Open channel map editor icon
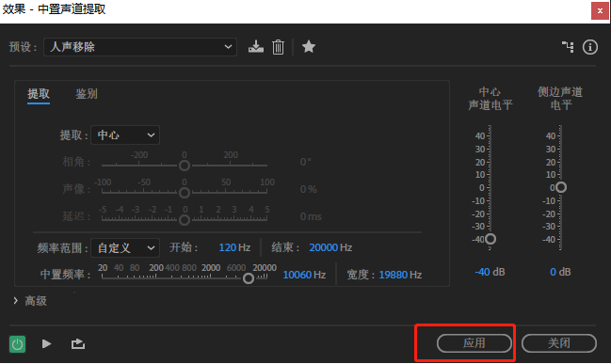This screenshot has width=611, height=364. coord(568,47)
